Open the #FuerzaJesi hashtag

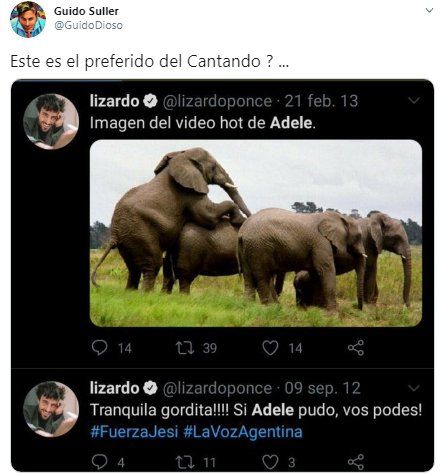(x=134, y=432)
